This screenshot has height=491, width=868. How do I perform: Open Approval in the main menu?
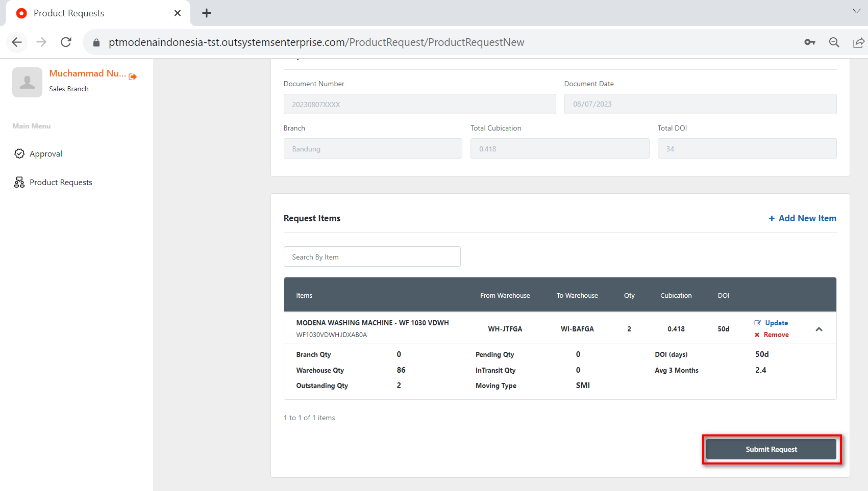[x=46, y=154]
